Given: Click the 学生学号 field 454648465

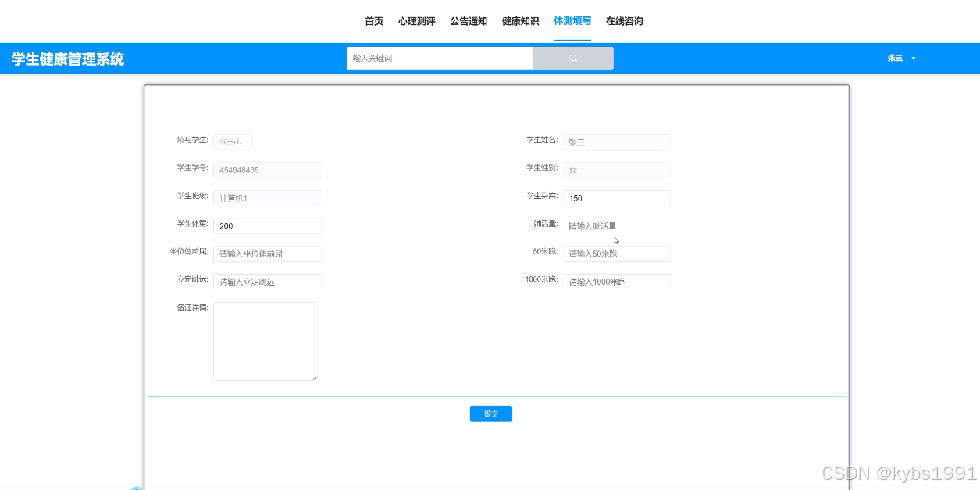Looking at the screenshot, I should [267, 170].
